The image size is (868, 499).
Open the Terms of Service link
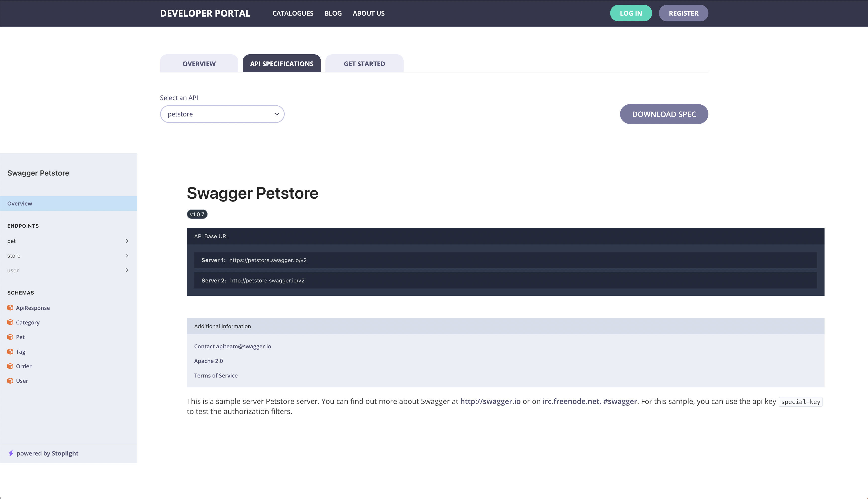click(216, 375)
